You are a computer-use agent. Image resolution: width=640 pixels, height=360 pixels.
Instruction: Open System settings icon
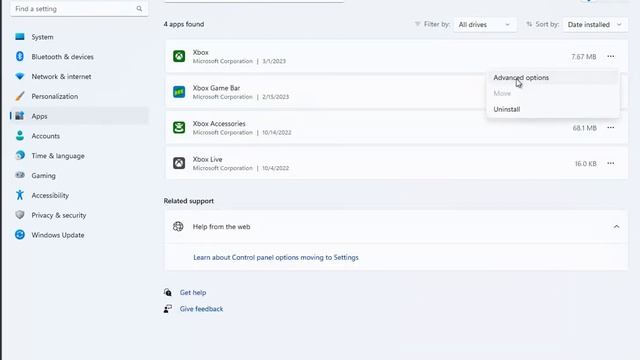tap(20, 37)
